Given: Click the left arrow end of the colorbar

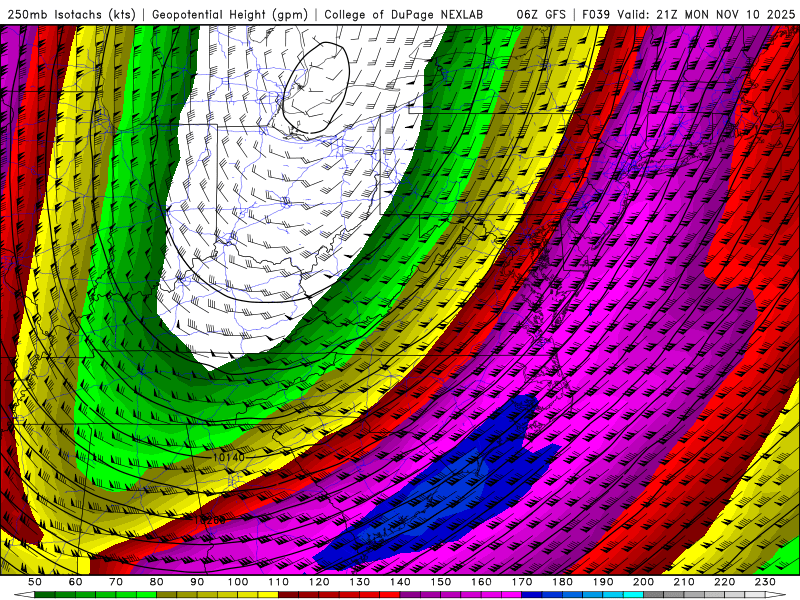Looking at the screenshot, I should pos(24,595).
